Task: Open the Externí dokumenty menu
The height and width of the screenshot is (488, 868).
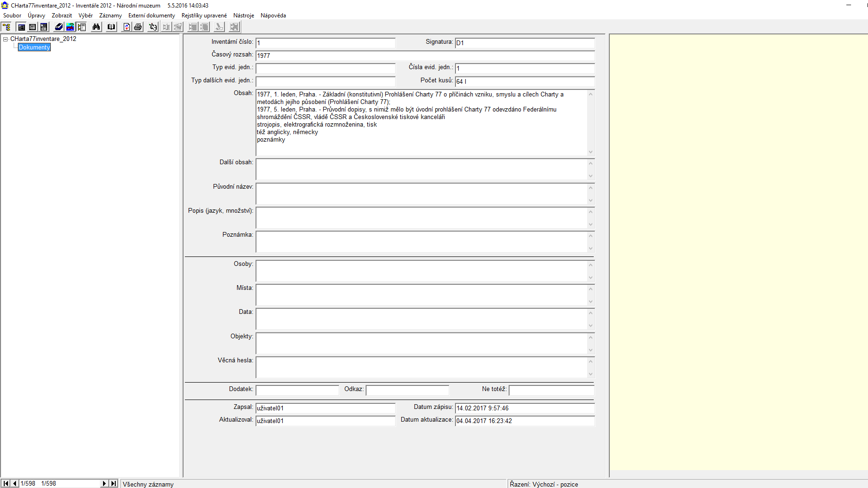Action: (151, 16)
